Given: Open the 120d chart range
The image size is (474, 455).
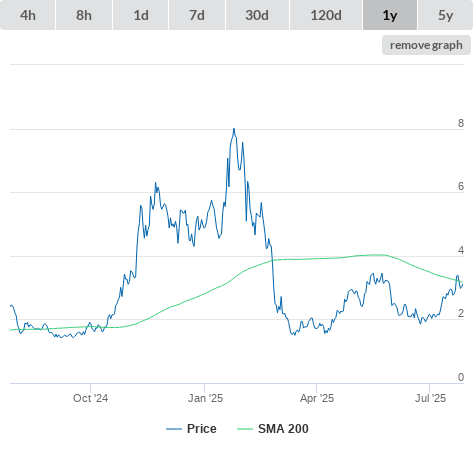Looking at the screenshot, I should [x=326, y=15].
